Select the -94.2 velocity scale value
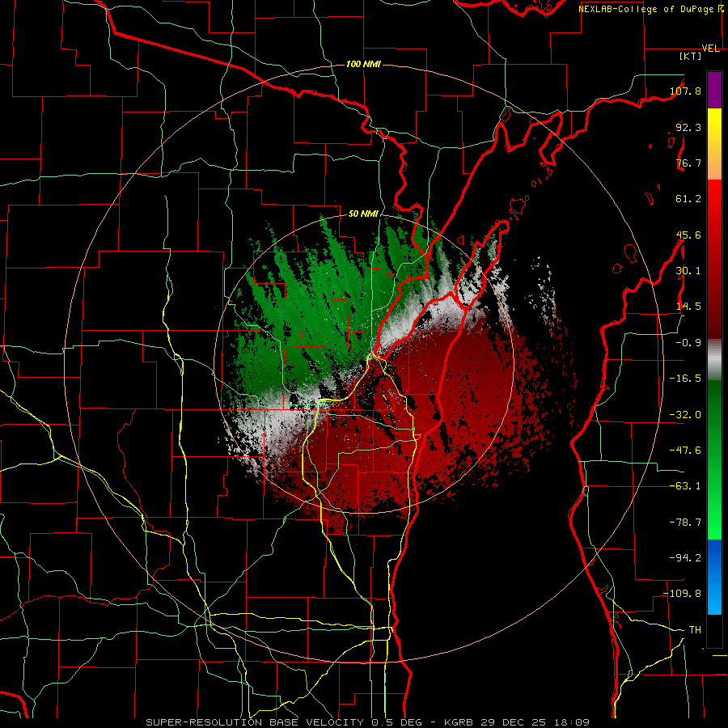 (x=685, y=558)
